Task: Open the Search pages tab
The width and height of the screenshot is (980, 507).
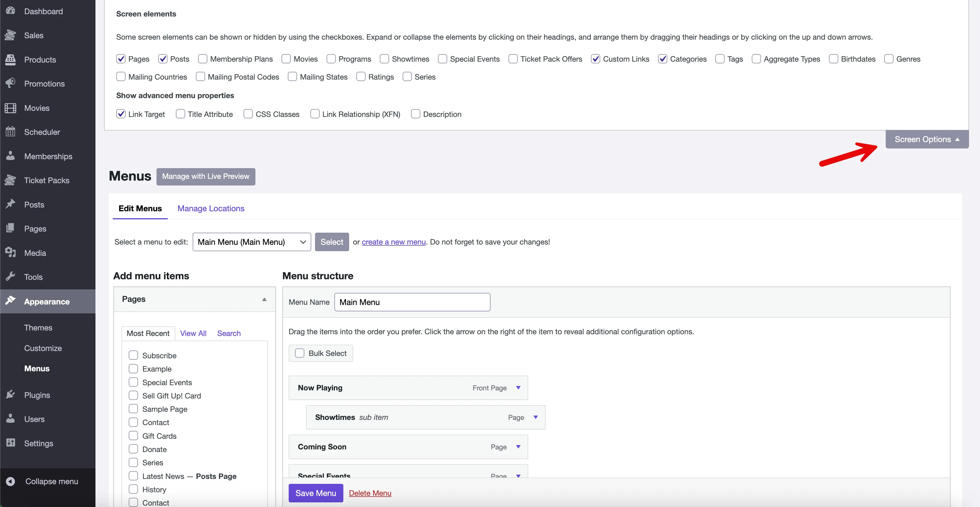Action: (229, 333)
